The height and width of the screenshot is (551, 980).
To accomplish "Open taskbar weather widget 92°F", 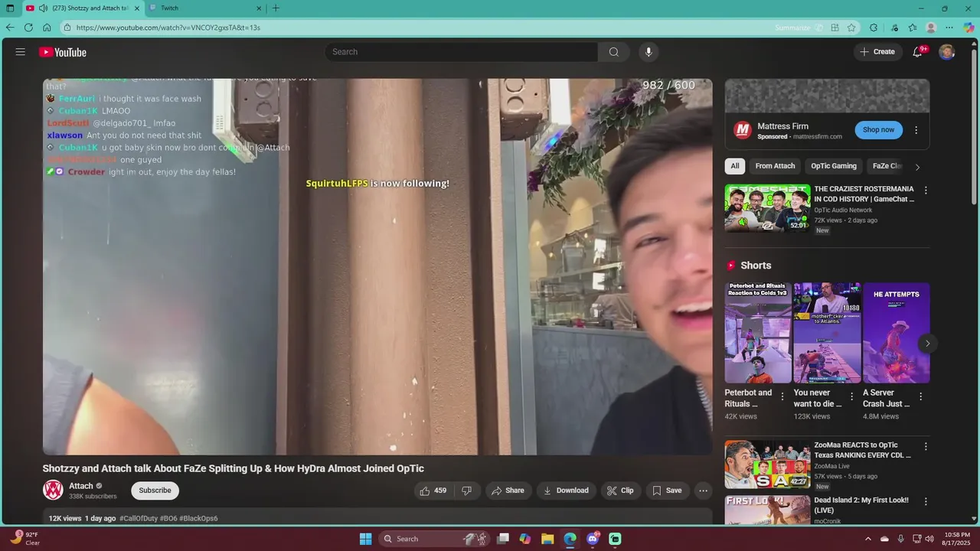I will coord(24,539).
